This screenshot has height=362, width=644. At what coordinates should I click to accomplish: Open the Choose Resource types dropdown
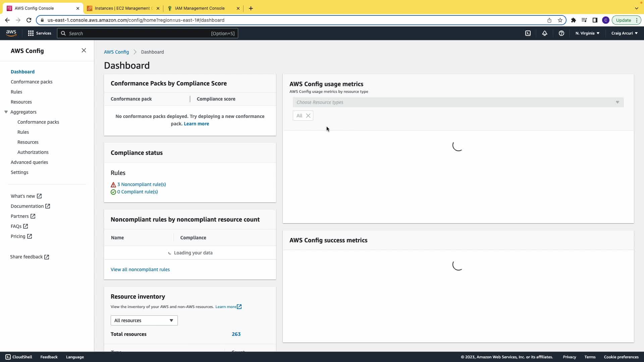(x=458, y=102)
